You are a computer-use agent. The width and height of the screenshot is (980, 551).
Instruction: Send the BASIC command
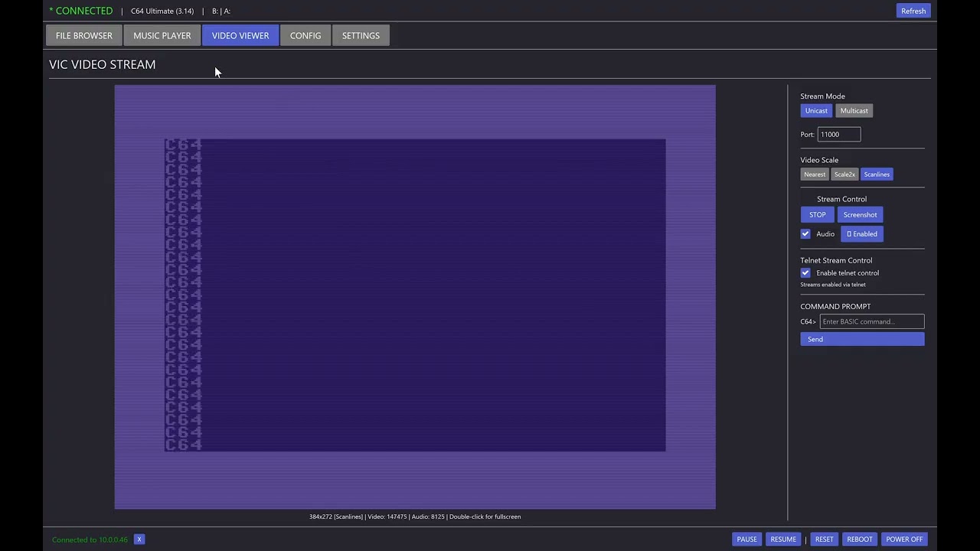coord(862,339)
